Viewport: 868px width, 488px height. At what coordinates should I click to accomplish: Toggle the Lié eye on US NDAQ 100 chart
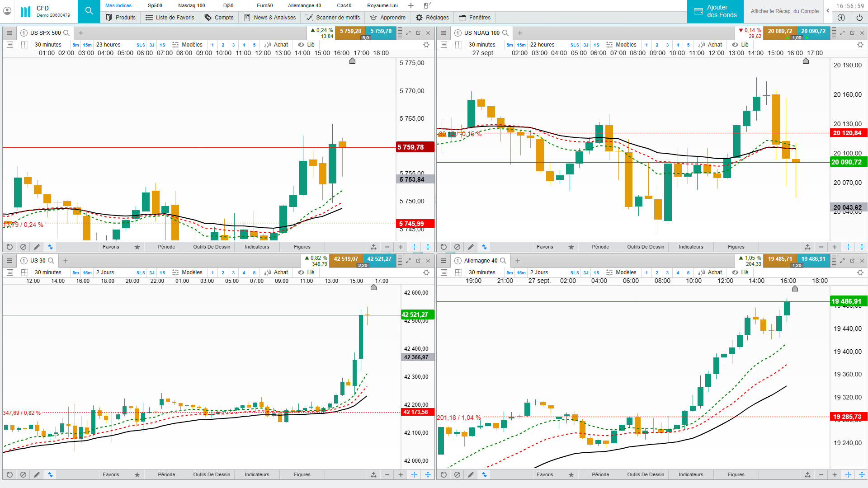coord(736,45)
